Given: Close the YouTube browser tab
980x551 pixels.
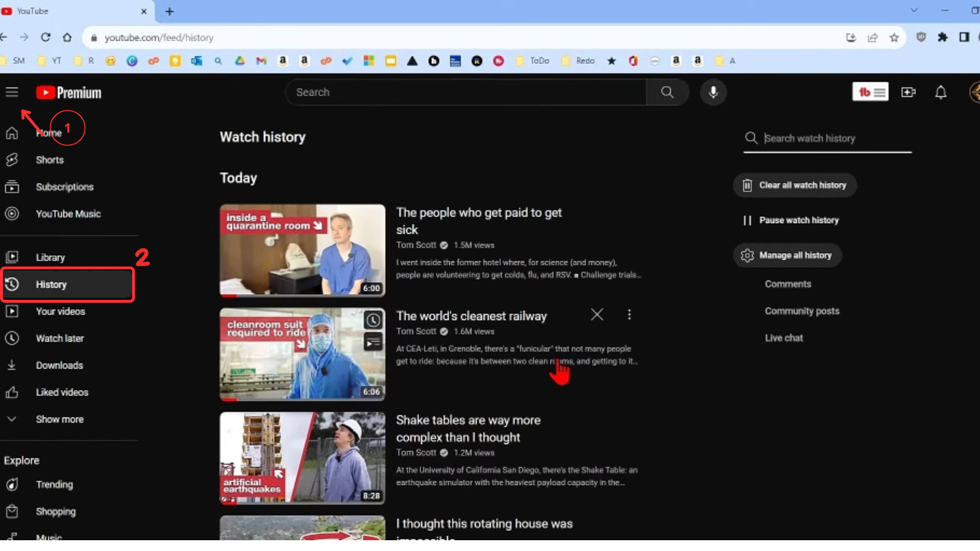Looking at the screenshot, I should (143, 11).
